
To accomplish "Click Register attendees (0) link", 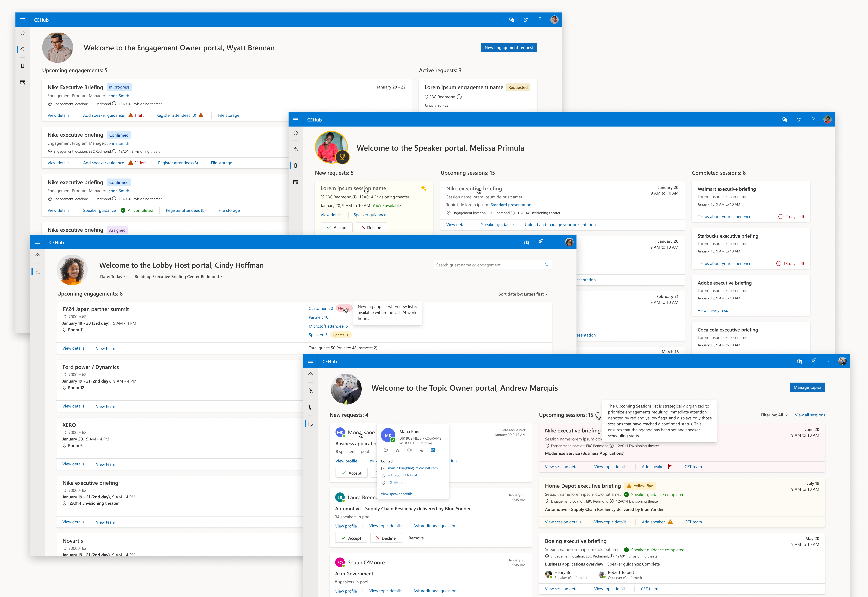I will click(x=176, y=115).
